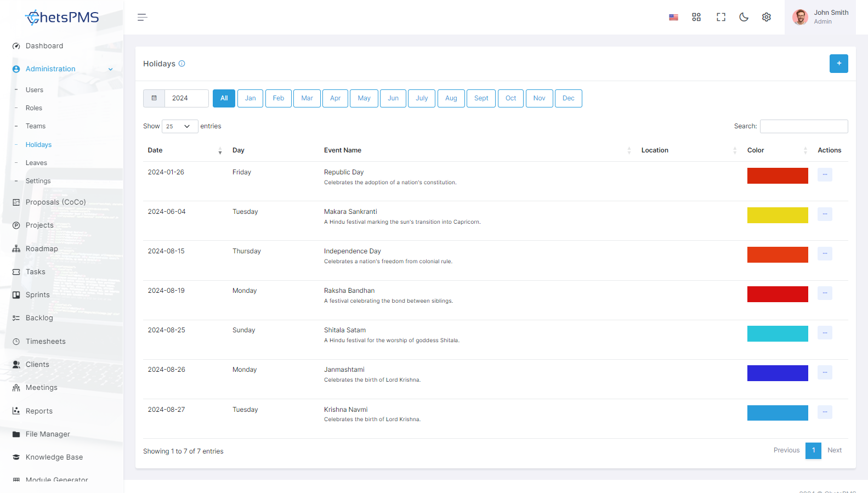Toggle the hamburger sidebar menu icon
The width and height of the screenshot is (868, 493).
click(142, 18)
